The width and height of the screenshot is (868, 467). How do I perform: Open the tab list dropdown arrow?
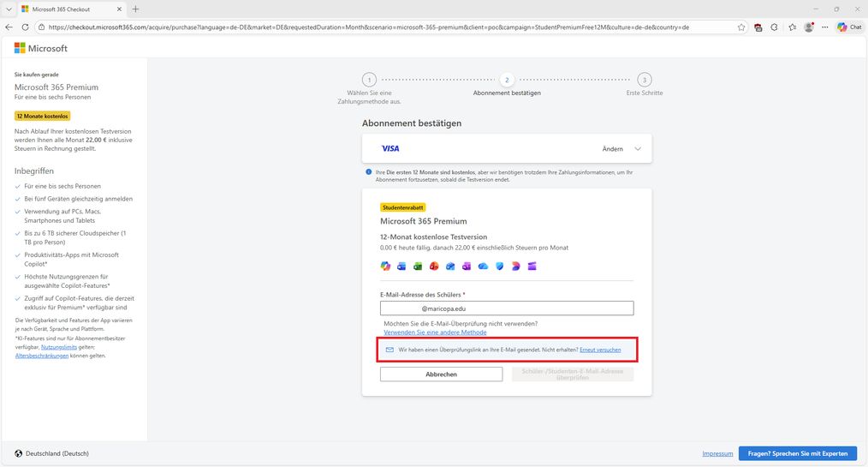click(9, 9)
